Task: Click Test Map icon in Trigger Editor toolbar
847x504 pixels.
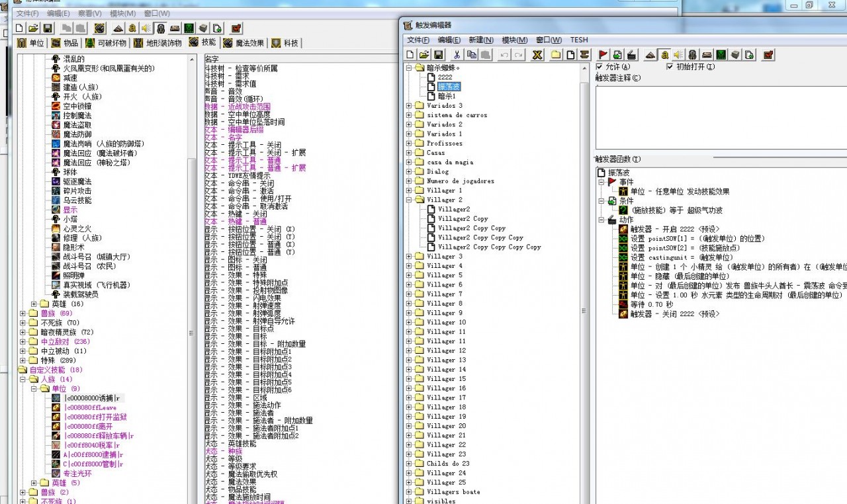Action: (768, 55)
